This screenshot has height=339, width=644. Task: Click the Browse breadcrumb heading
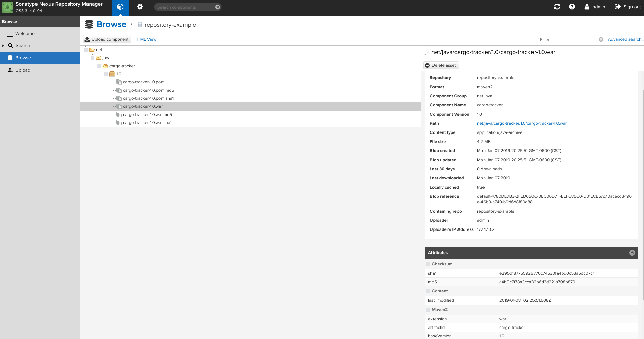(112, 24)
